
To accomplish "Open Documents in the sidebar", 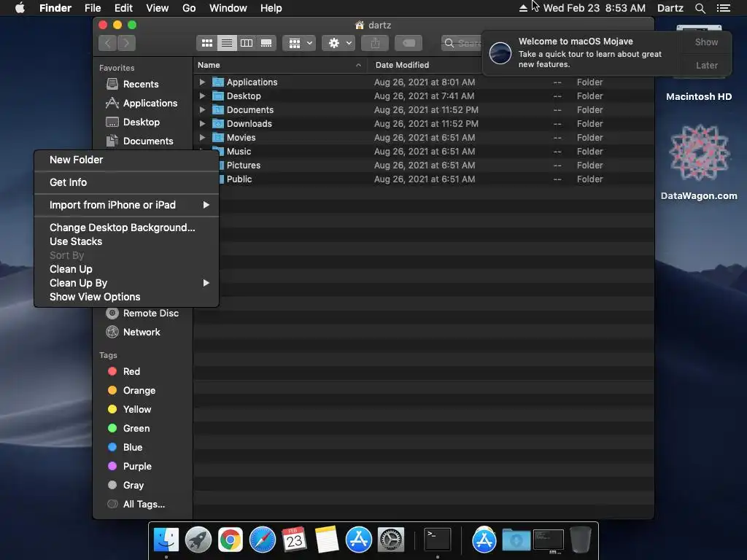I will pyautogui.click(x=139, y=141).
